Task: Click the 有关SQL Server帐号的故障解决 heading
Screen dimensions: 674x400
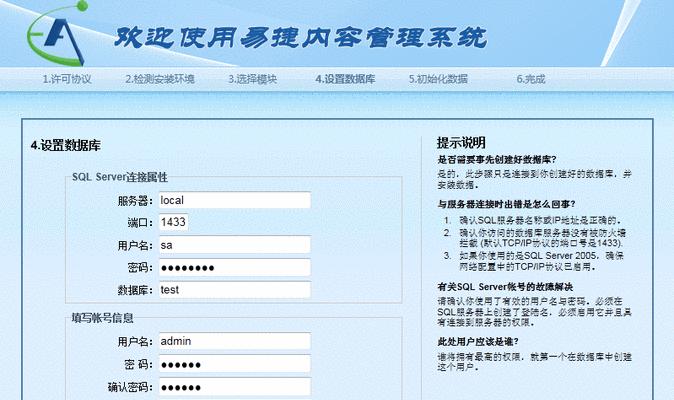Action: pyautogui.click(x=505, y=287)
